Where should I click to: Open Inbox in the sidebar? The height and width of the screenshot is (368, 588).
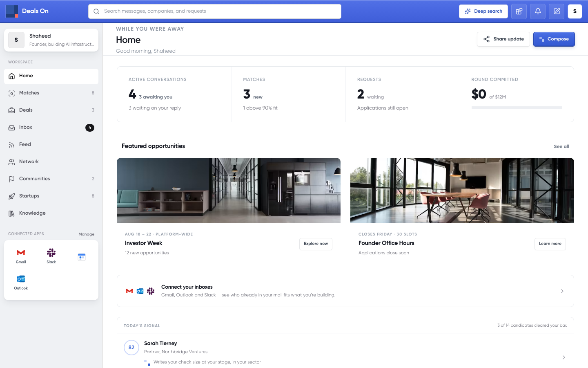click(51, 128)
